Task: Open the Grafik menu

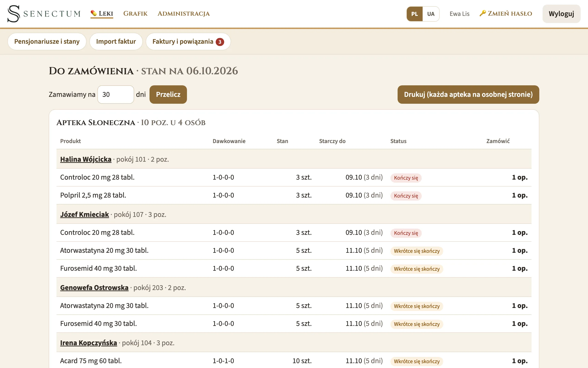Action: pos(135,14)
